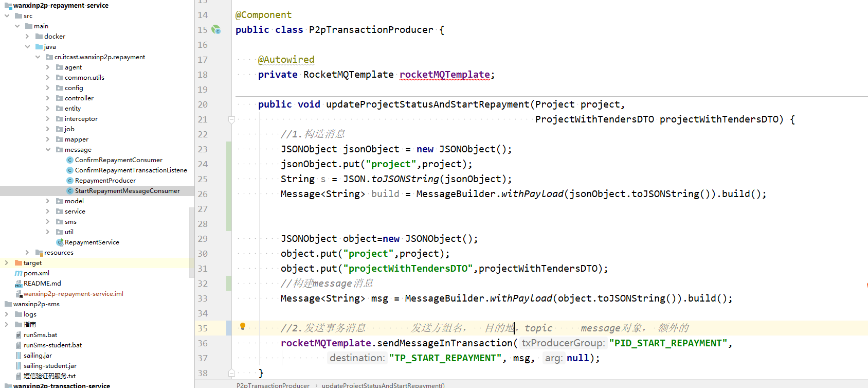Collapse the java source folder
The width and height of the screenshot is (868, 388).
point(27,47)
